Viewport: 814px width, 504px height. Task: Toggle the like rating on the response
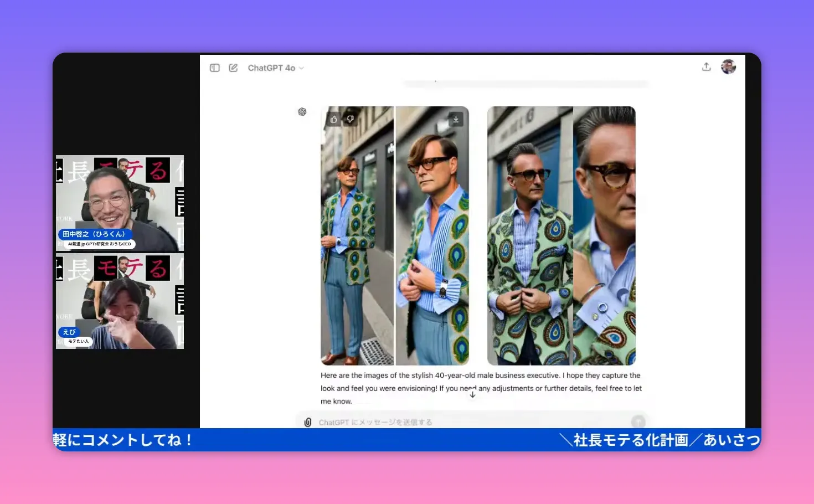(333, 119)
